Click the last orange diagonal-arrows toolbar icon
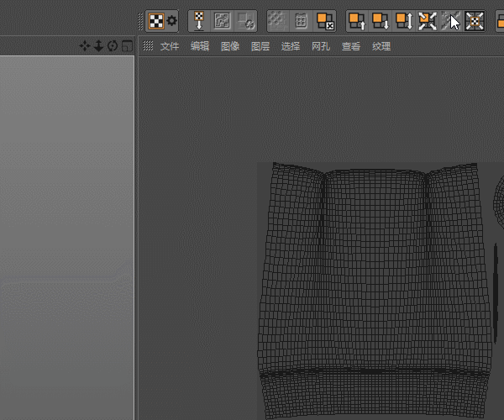The width and height of the screenshot is (504, 420). [475, 21]
